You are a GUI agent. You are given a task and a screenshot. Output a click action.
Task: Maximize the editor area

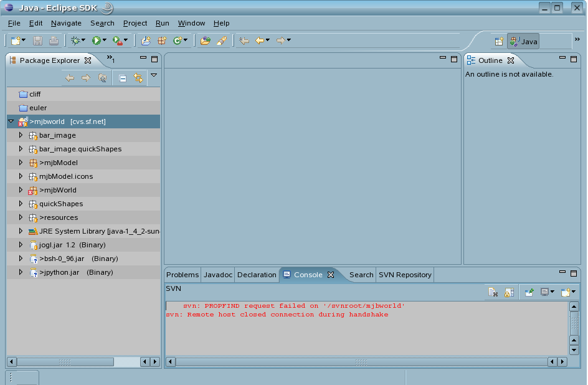pyautogui.click(x=454, y=59)
